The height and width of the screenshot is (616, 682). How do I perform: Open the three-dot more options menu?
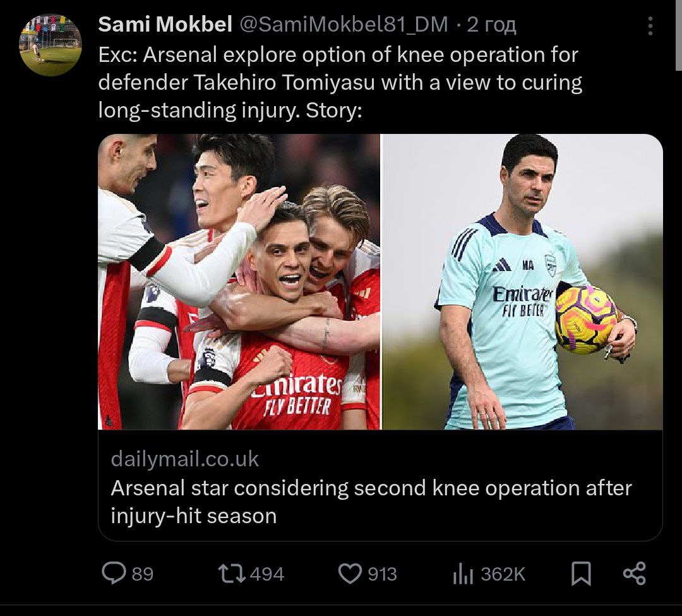click(650, 26)
